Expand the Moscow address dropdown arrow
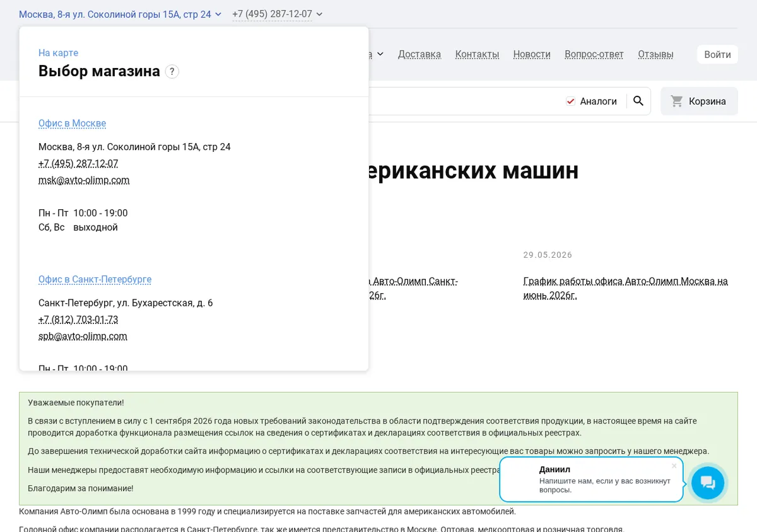The image size is (757, 532). pos(218,14)
